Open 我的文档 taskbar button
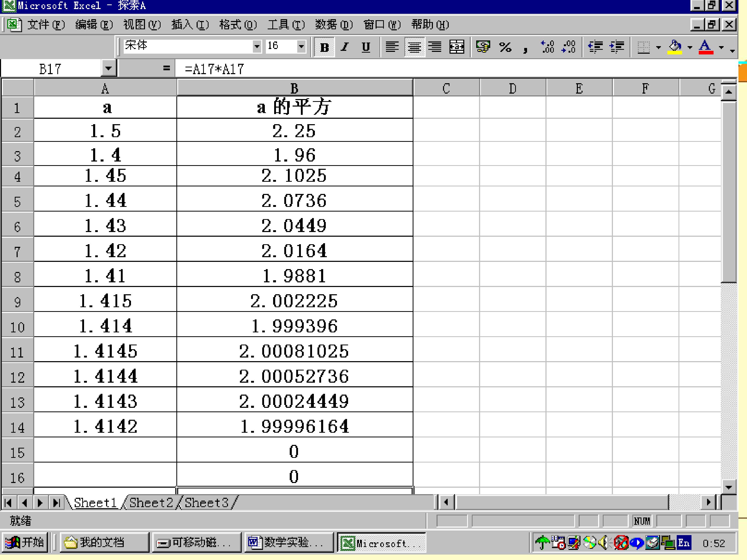This screenshot has height=560, width=747. coord(104,542)
